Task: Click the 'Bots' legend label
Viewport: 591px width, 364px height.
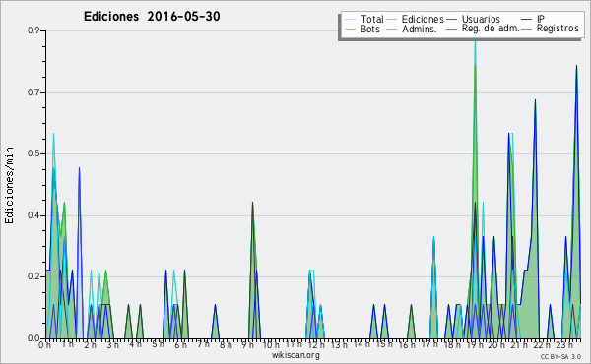Action: [370, 29]
